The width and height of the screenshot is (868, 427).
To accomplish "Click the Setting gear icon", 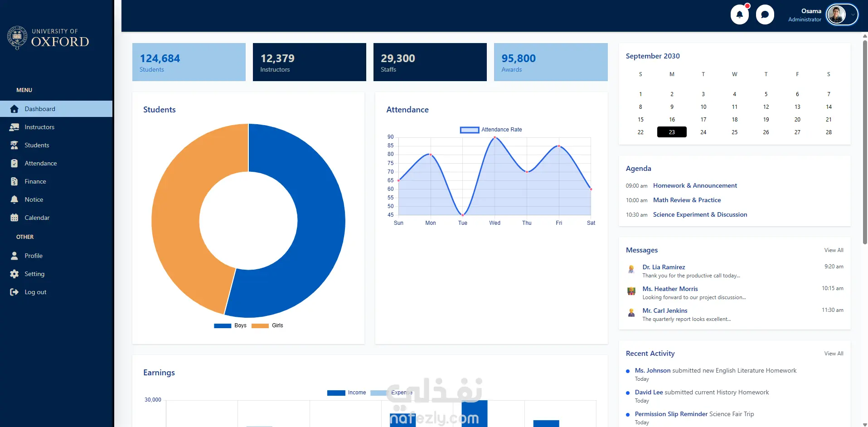I will pyautogui.click(x=14, y=274).
